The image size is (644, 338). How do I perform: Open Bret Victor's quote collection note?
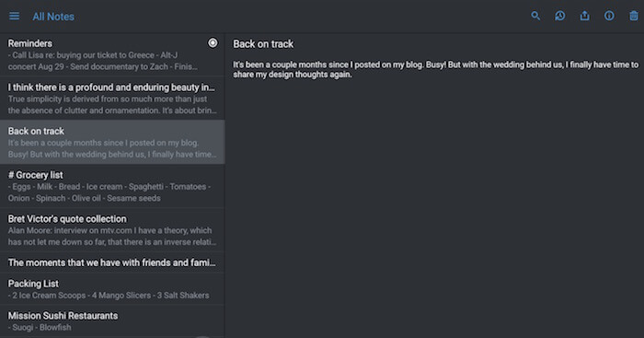pyautogui.click(x=112, y=230)
